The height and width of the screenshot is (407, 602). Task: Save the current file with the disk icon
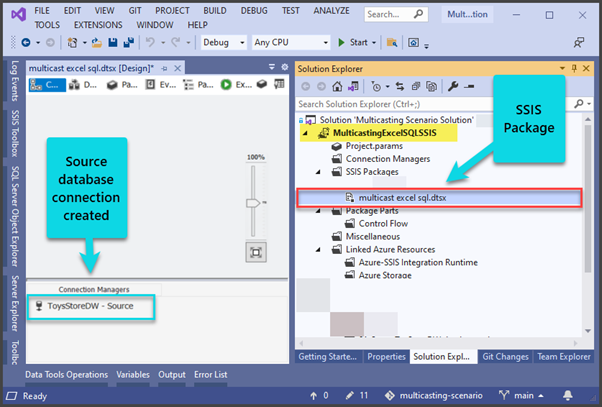(112, 43)
